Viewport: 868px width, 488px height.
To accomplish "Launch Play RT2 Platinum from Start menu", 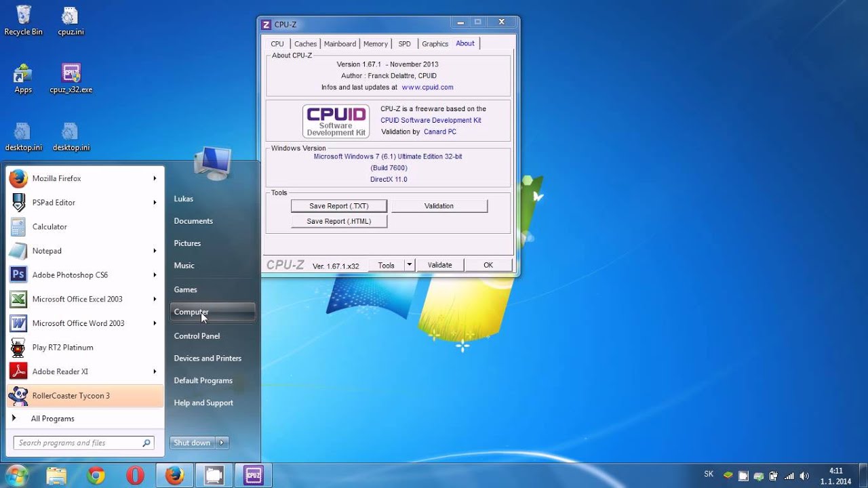I will (85, 347).
